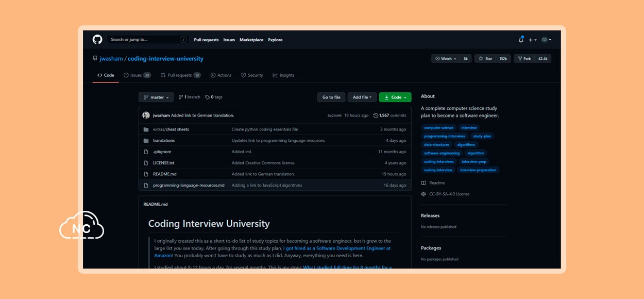Click the '16 days ago' timestamp
644x299 pixels.
(395, 185)
